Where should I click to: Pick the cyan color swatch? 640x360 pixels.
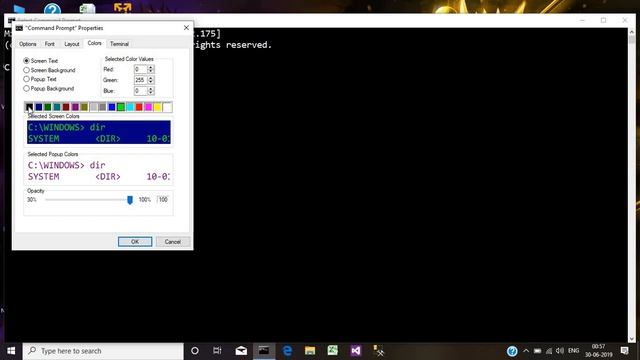130,107
